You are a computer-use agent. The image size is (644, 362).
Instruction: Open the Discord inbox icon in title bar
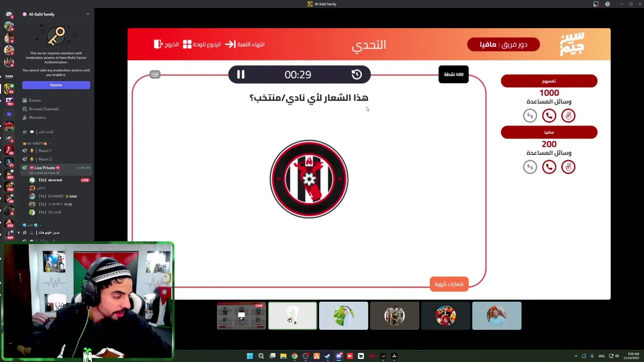(596, 4)
